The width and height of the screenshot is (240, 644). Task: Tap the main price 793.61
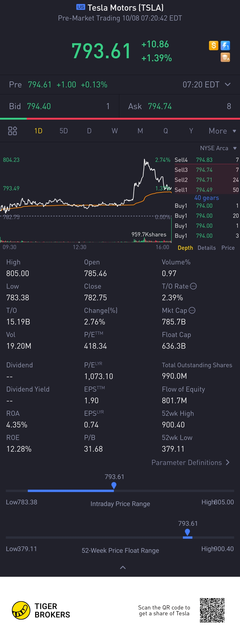(101, 51)
